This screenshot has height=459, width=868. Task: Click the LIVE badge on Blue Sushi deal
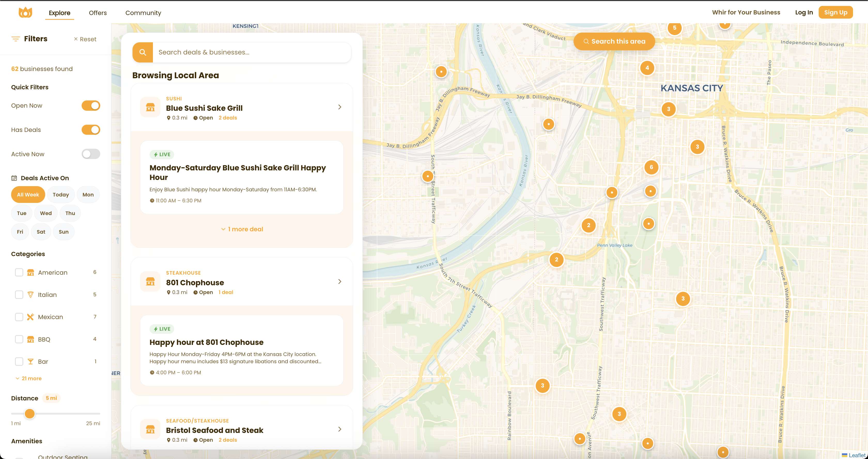pos(162,155)
